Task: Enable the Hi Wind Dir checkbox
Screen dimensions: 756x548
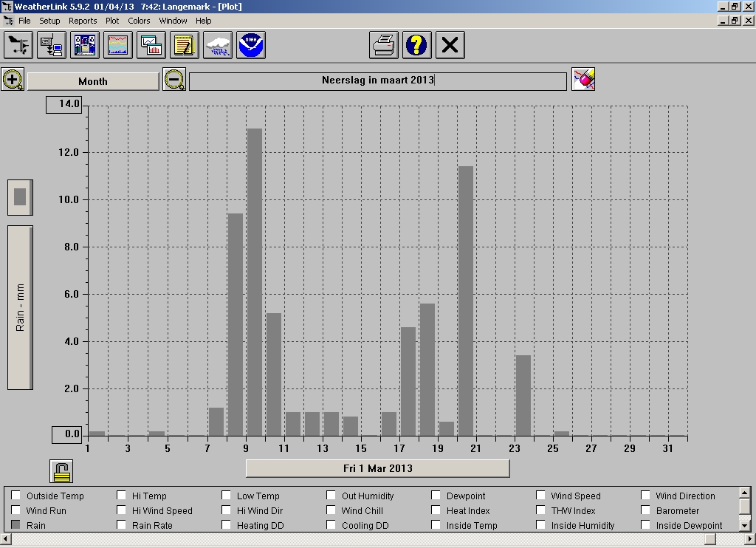Action: coord(226,510)
